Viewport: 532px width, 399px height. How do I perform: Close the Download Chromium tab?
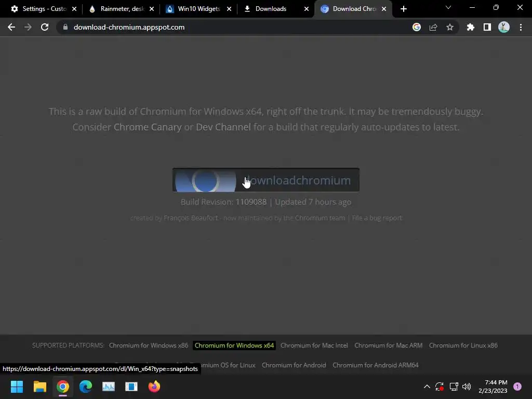pos(384,9)
